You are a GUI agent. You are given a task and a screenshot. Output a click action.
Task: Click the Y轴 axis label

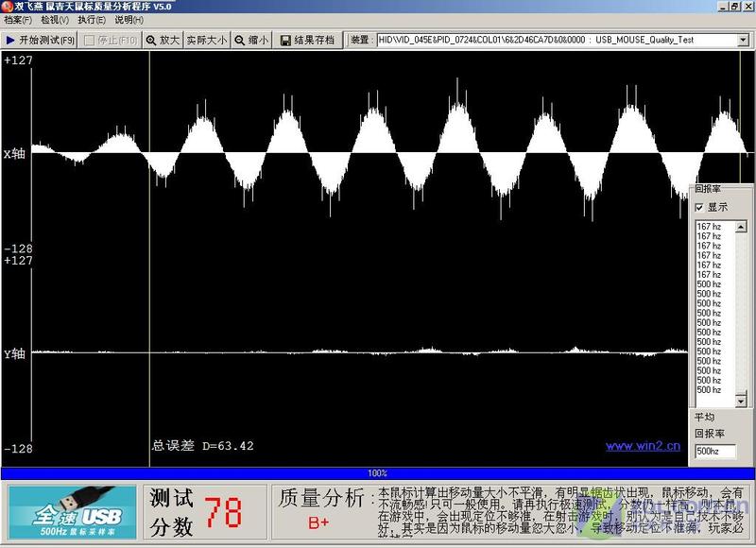pyautogui.click(x=14, y=353)
